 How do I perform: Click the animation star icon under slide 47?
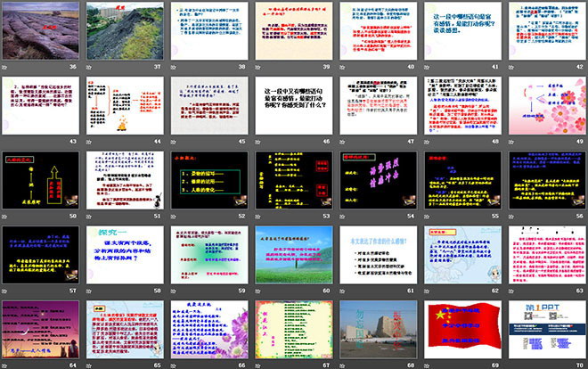pyautogui.click(x=342, y=142)
